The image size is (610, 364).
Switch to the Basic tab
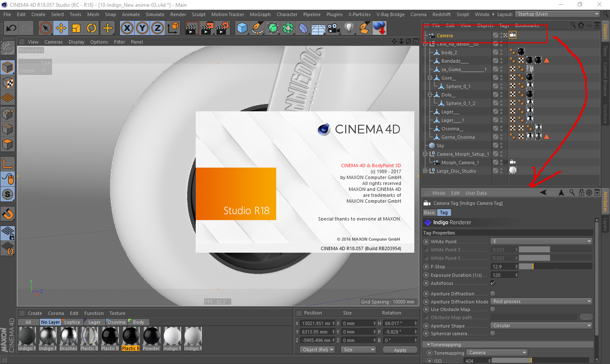coord(430,212)
